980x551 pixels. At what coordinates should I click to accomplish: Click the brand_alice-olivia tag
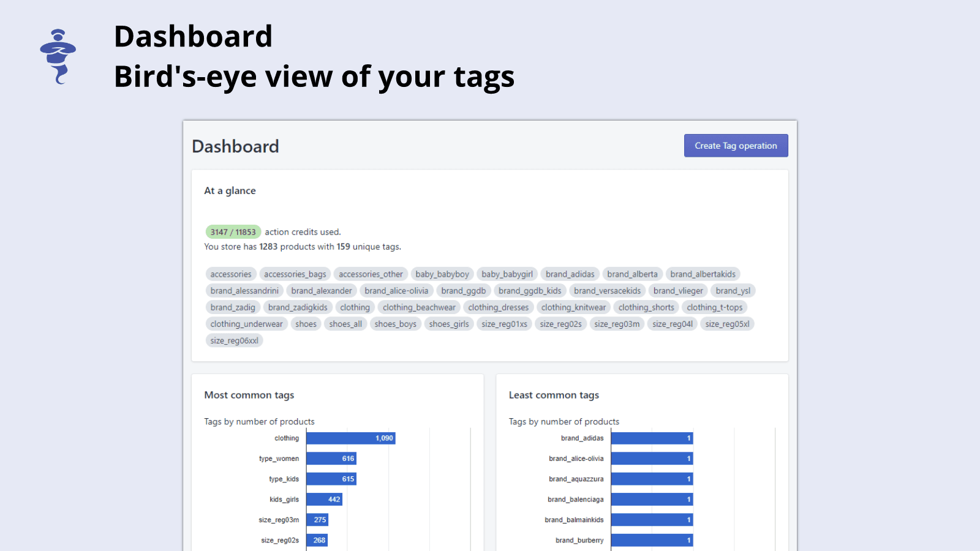point(396,290)
